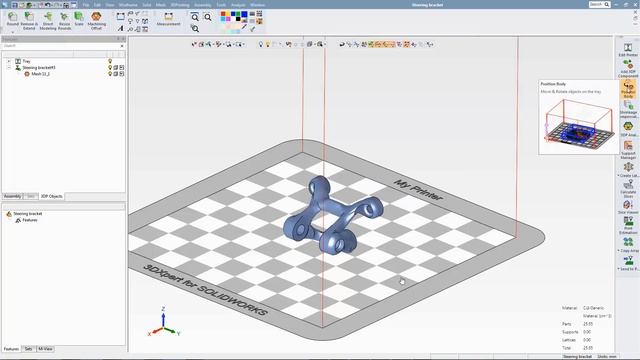The image size is (640, 360).
Task: Select Resize Rounds tool
Action: pyautogui.click(x=64, y=20)
